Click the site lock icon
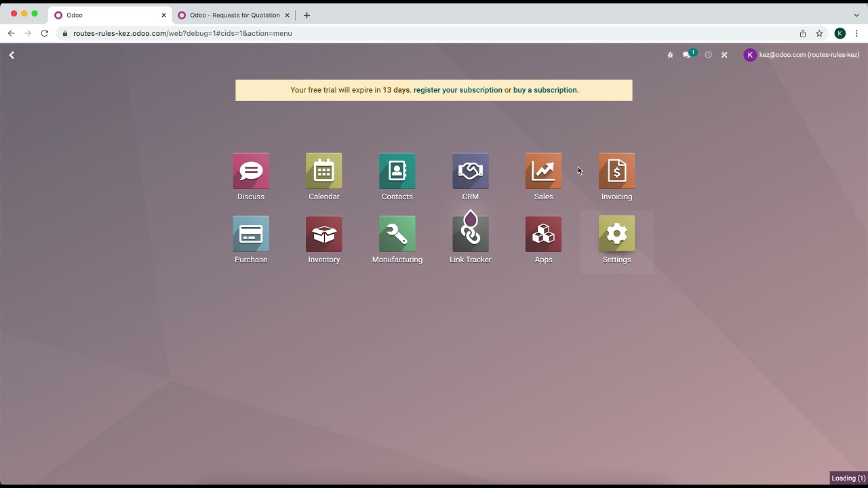The width and height of the screenshot is (868, 488). point(65,33)
